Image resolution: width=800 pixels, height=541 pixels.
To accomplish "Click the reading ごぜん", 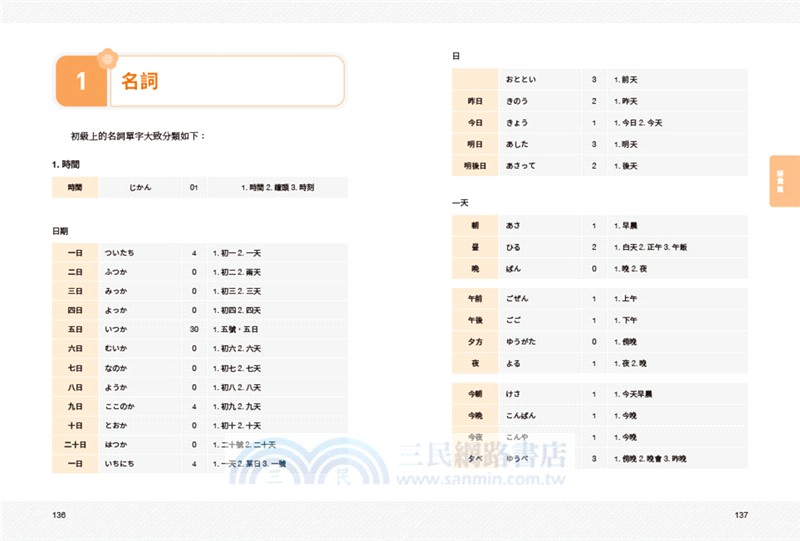I will (517, 299).
